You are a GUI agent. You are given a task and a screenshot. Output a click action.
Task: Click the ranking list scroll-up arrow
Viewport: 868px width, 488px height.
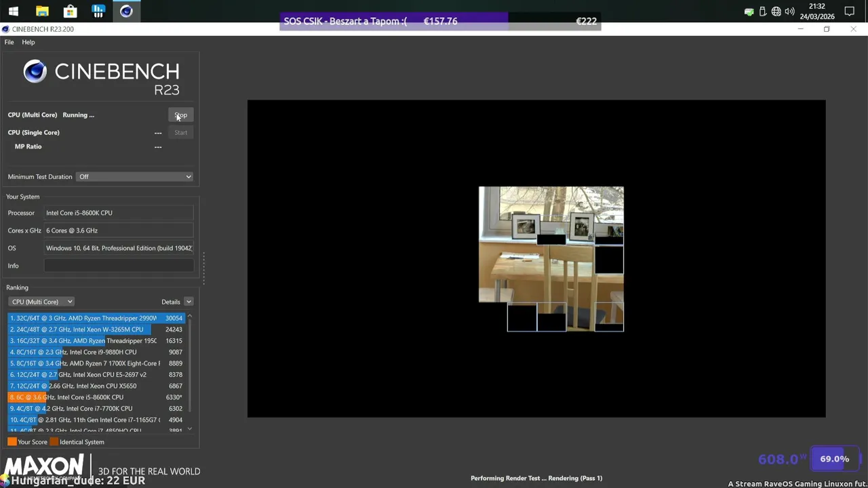click(x=189, y=316)
